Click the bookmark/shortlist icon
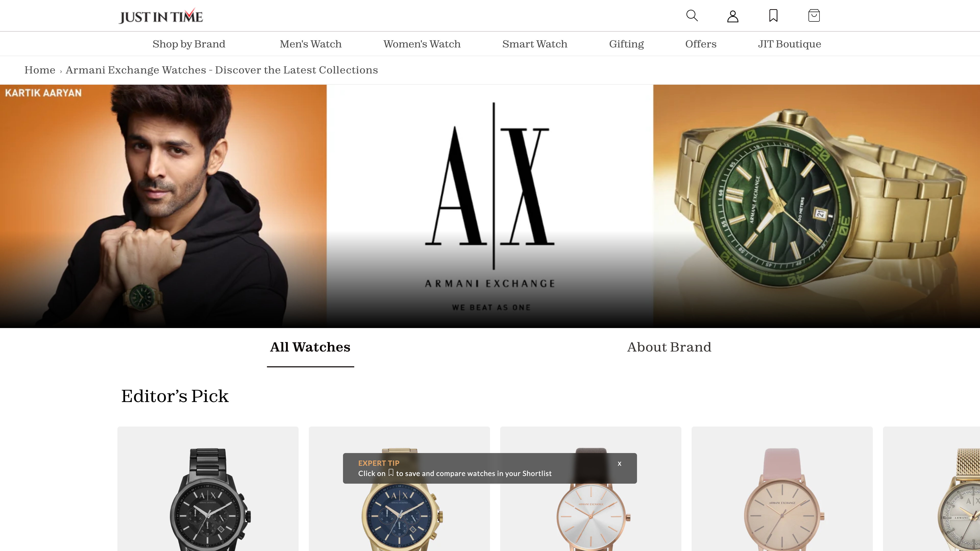 point(773,16)
